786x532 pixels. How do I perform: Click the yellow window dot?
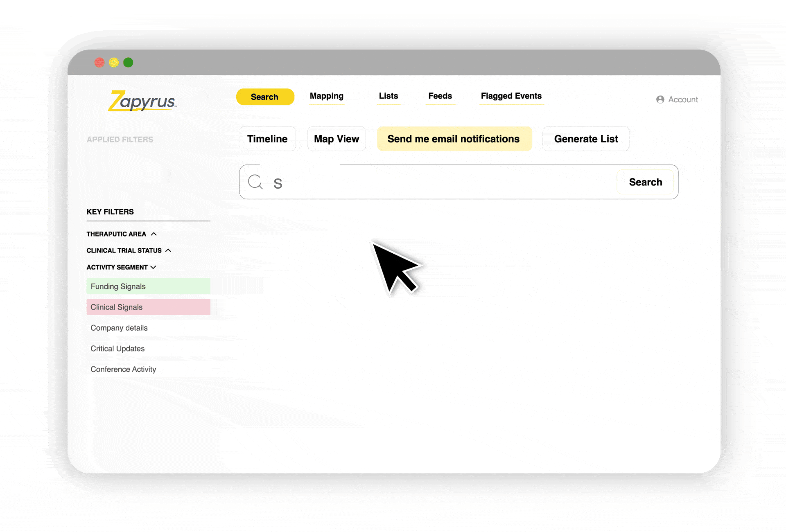point(114,62)
